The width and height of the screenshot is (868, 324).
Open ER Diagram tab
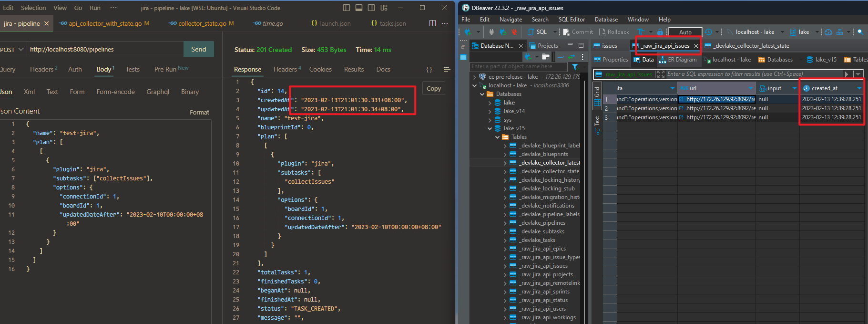click(677, 60)
